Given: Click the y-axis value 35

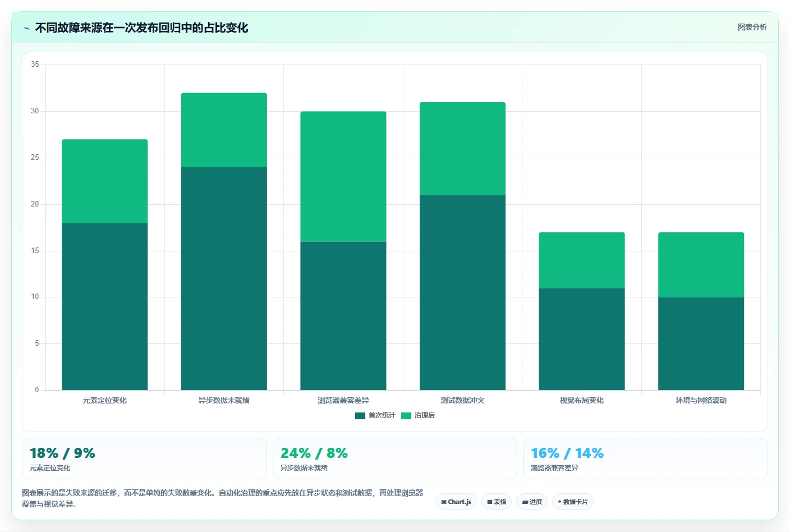Looking at the screenshot, I should (x=35, y=65).
